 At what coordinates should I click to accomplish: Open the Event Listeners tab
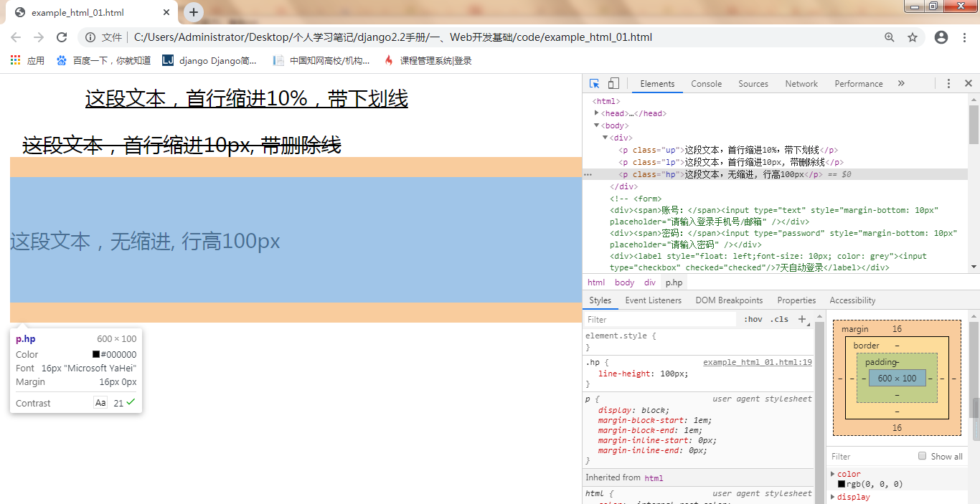click(x=654, y=300)
